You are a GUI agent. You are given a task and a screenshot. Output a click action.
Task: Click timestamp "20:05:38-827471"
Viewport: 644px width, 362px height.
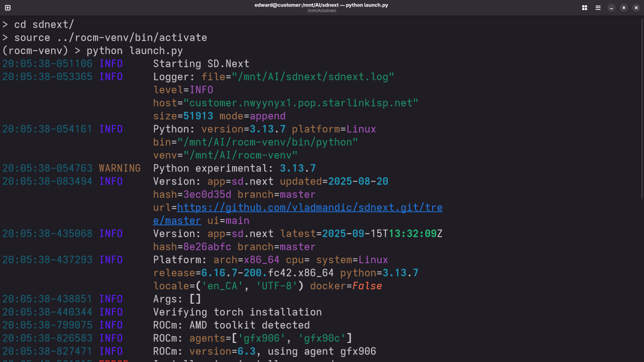[x=47, y=351]
